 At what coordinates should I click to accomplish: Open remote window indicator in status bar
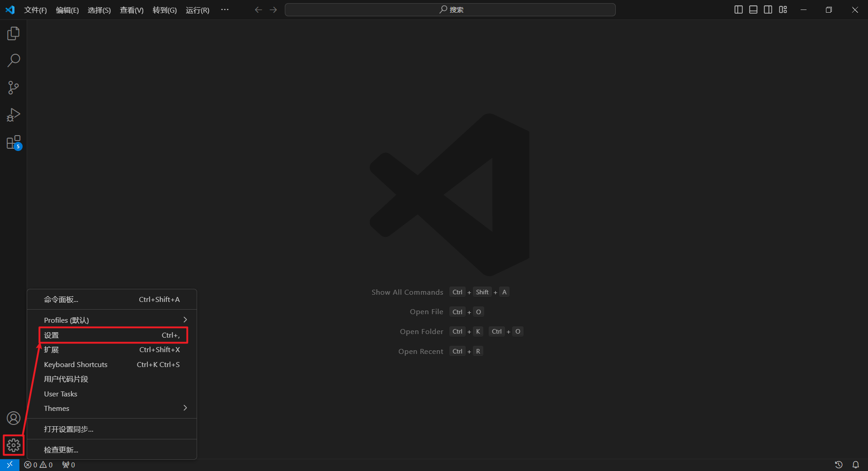(9, 465)
